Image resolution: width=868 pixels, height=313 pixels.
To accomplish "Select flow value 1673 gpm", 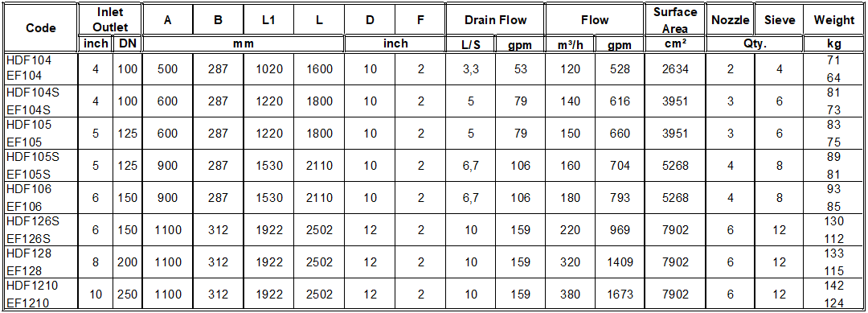I will pos(620,294).
